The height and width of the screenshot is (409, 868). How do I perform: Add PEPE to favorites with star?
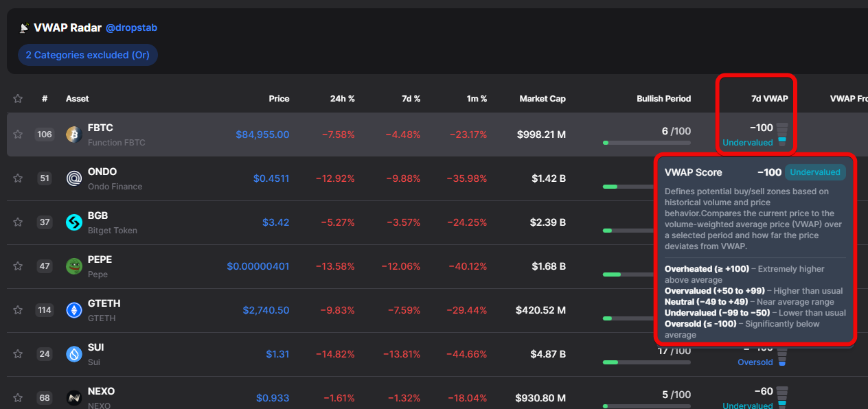(18, 266)
